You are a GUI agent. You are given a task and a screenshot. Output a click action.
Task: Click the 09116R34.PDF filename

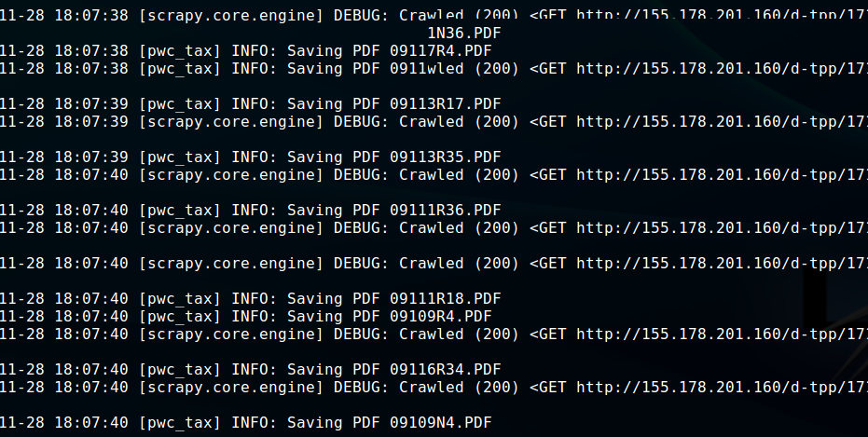pyautogui.click(x=445, y=370)
